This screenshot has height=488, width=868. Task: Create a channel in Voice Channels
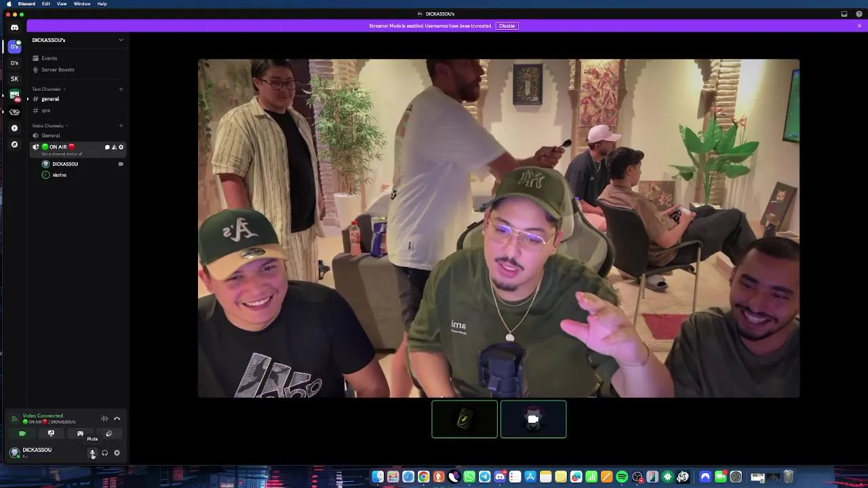pos(121,125)
